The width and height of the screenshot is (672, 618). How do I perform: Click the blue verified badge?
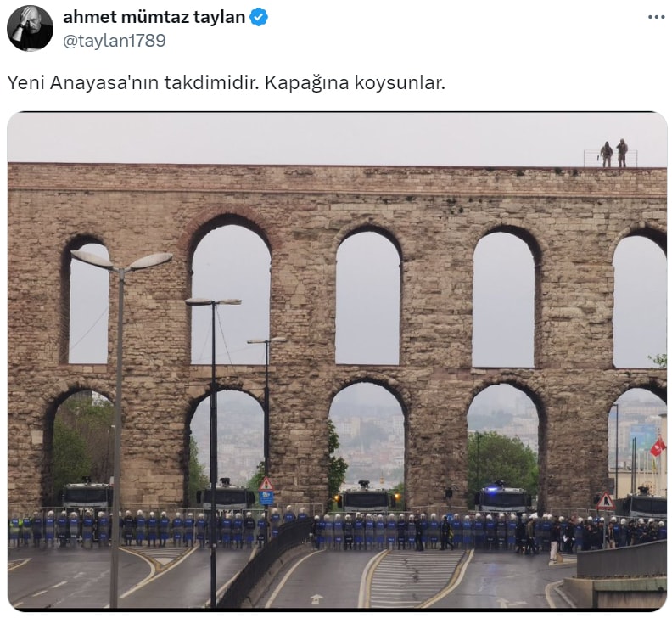259,17
